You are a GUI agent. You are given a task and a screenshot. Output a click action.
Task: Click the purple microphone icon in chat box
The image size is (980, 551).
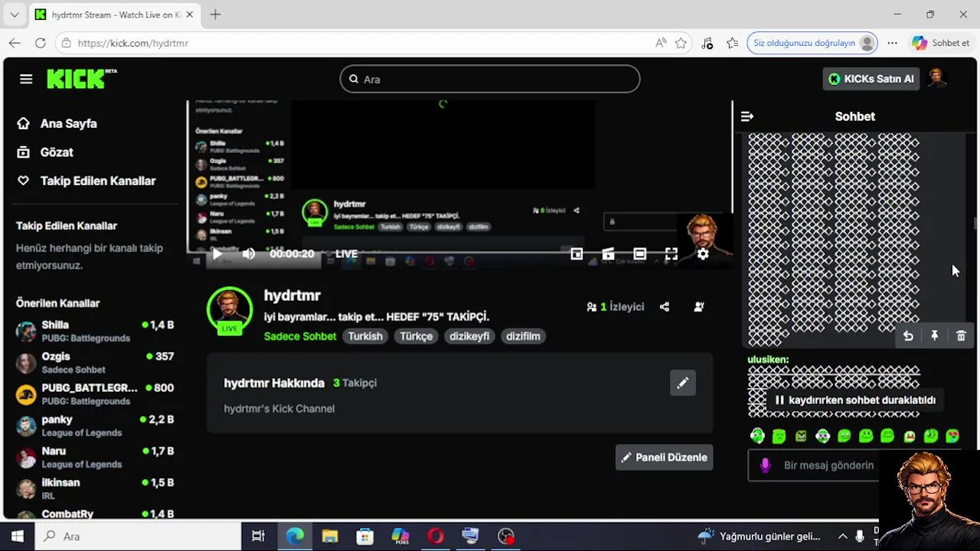765,465
